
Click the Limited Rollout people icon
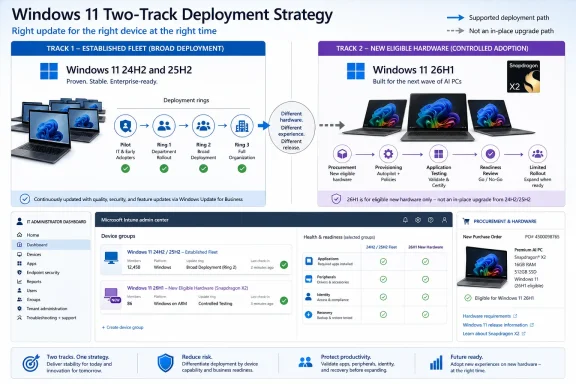[537, 154]
